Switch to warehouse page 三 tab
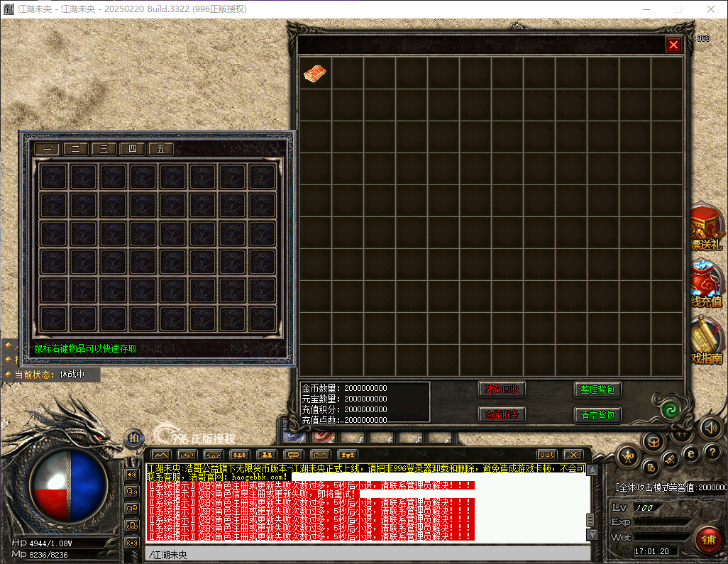The width and height of the screenshot is (728, 564). pyautogui.click(x=104, y=148)
